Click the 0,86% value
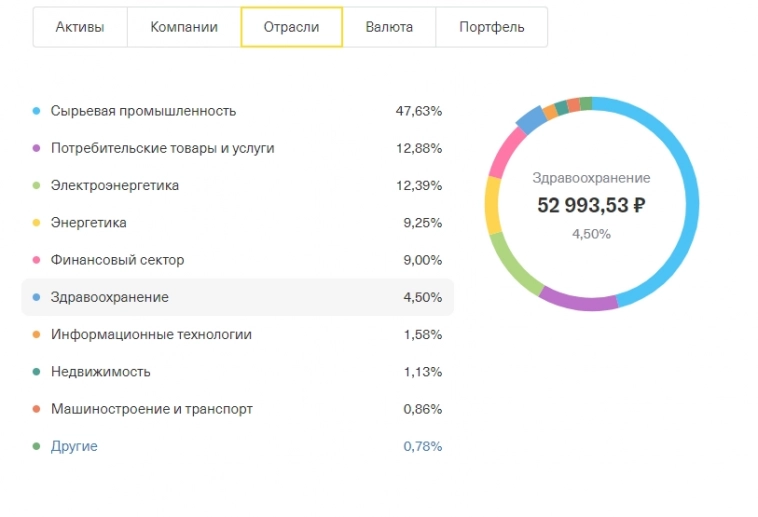This screenshot has width=758, height=517. (423, 409)
